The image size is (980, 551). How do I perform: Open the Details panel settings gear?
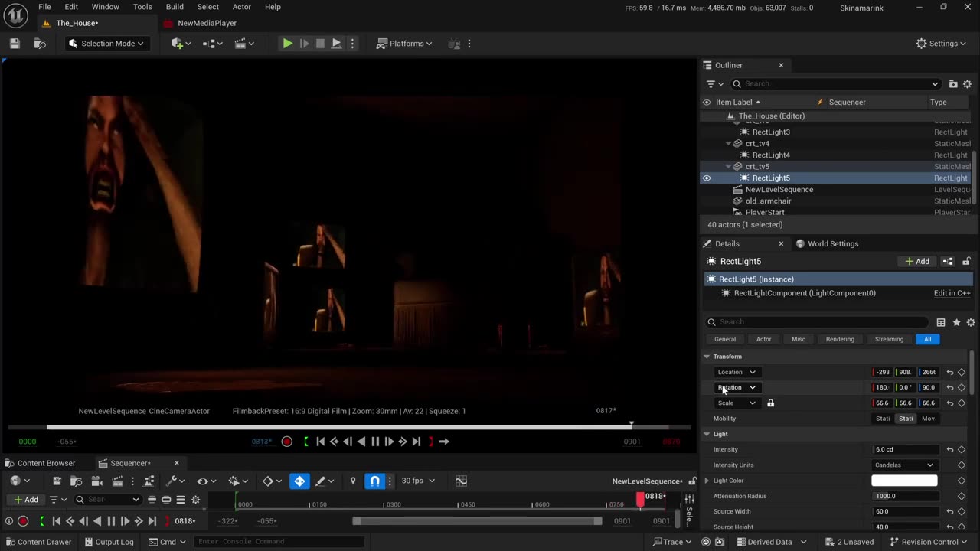[x=970, y=322]
